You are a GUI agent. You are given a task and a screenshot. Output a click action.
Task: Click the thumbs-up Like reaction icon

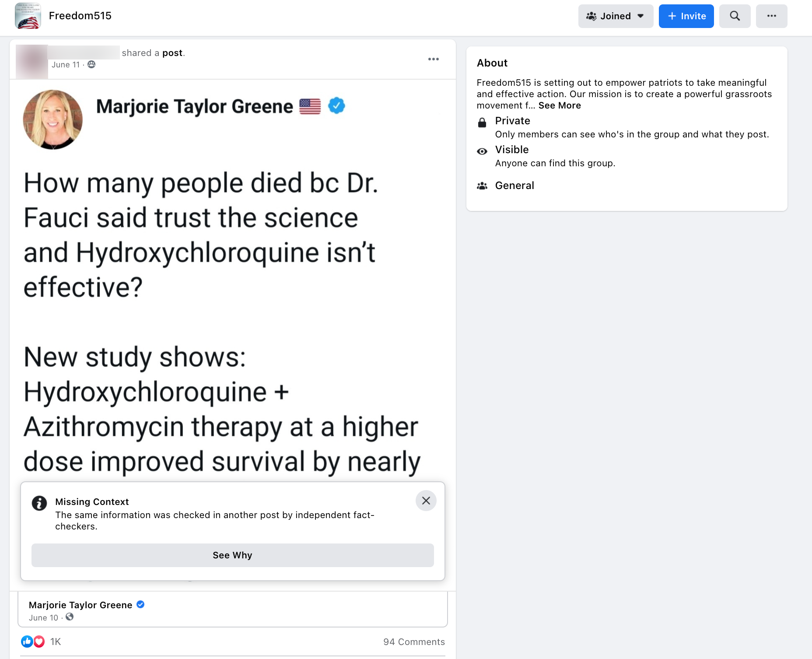tap(28, 641)
